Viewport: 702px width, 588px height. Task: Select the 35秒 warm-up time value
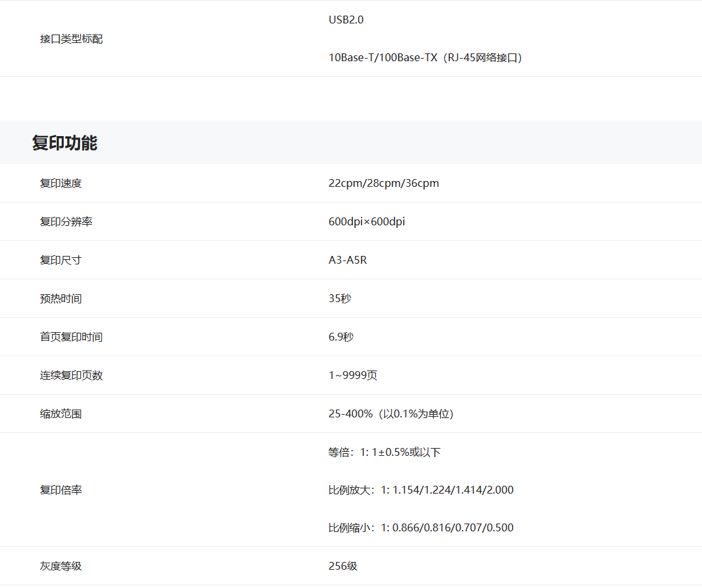(340, 299)
